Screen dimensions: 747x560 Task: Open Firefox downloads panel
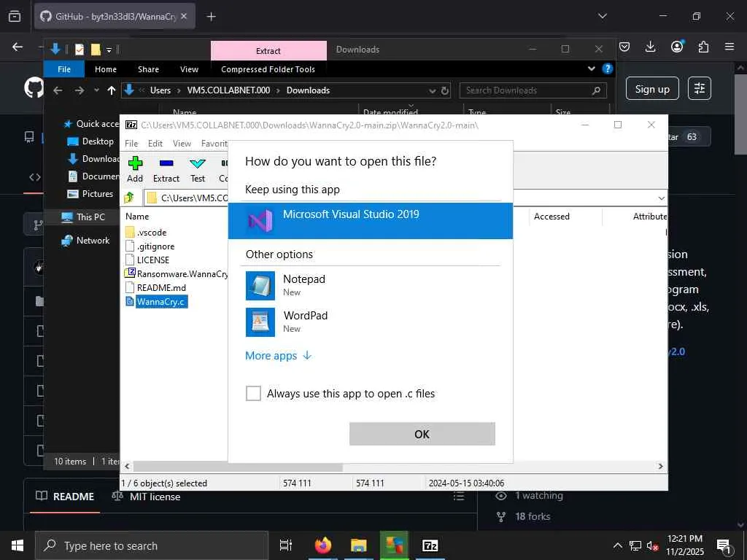point(650,47)
